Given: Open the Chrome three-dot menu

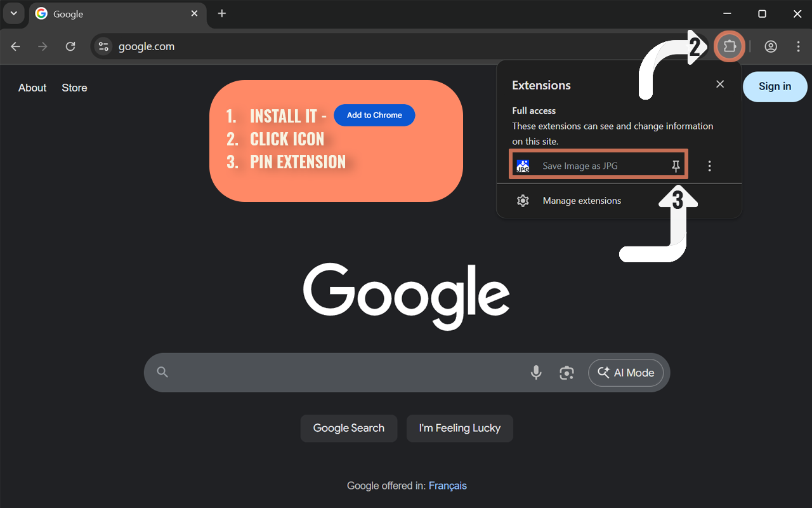Looking at the screenshot, I should coord(798,46).
